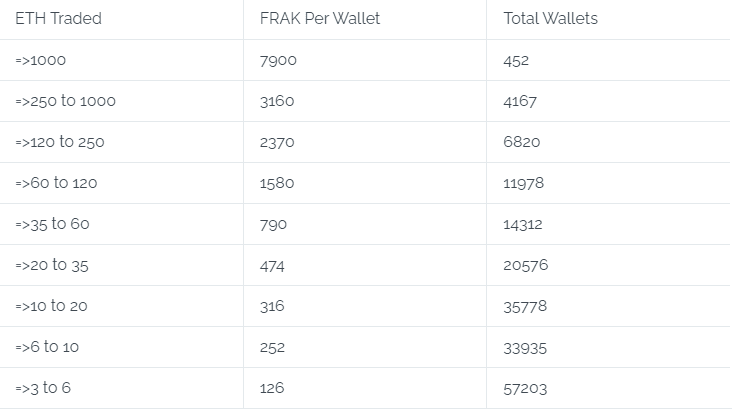
Task: Select the 7900 FRAK per wallet cell
Action: click(278, 61)
